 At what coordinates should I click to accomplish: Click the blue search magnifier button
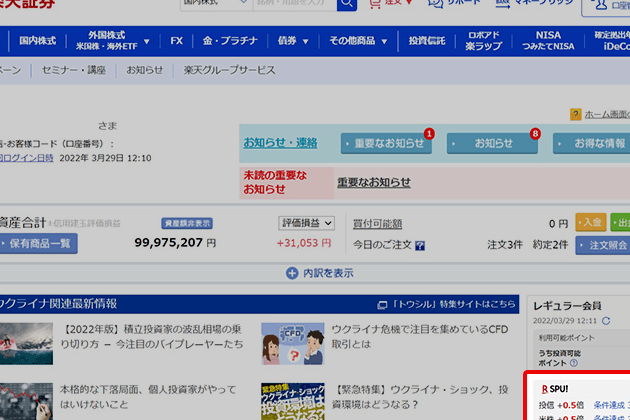[x=347, y=4]
